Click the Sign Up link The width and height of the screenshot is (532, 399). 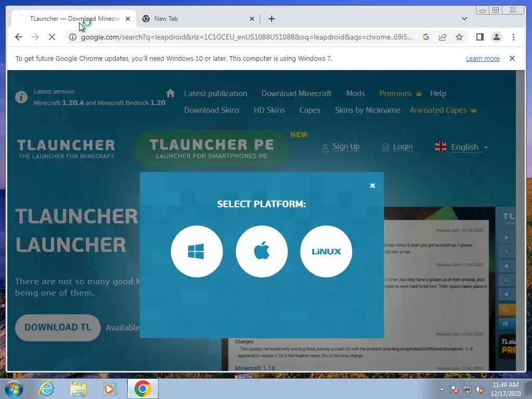tap(341, 147)
